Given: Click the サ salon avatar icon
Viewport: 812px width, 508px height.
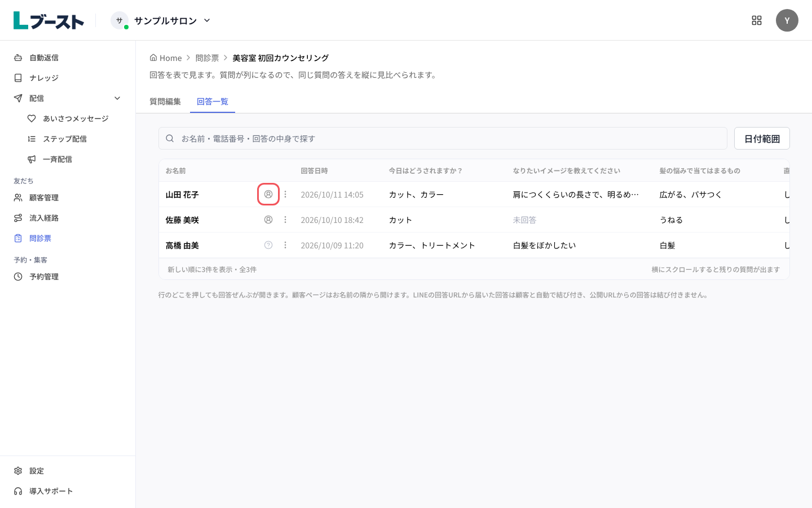Looking at the screenshot, I should 119,20.
